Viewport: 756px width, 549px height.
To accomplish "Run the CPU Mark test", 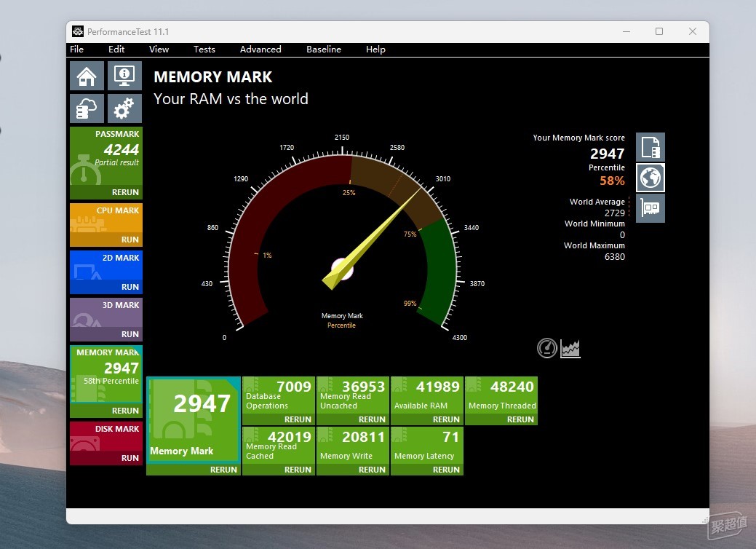I will tap(106, 240).
